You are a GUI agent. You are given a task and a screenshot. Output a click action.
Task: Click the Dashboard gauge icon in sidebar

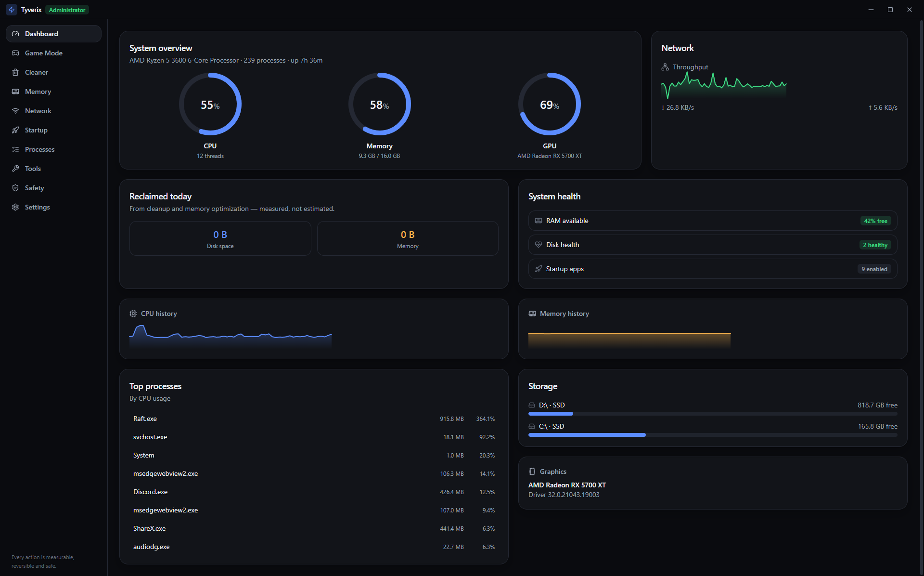[x=15, y=34]
